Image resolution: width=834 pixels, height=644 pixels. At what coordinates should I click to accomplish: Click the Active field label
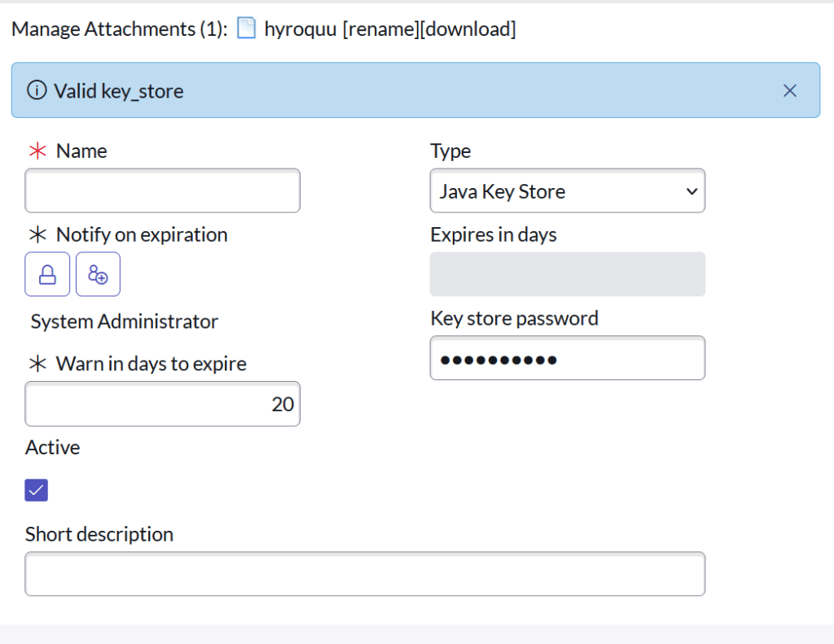(x=53, y=448)
